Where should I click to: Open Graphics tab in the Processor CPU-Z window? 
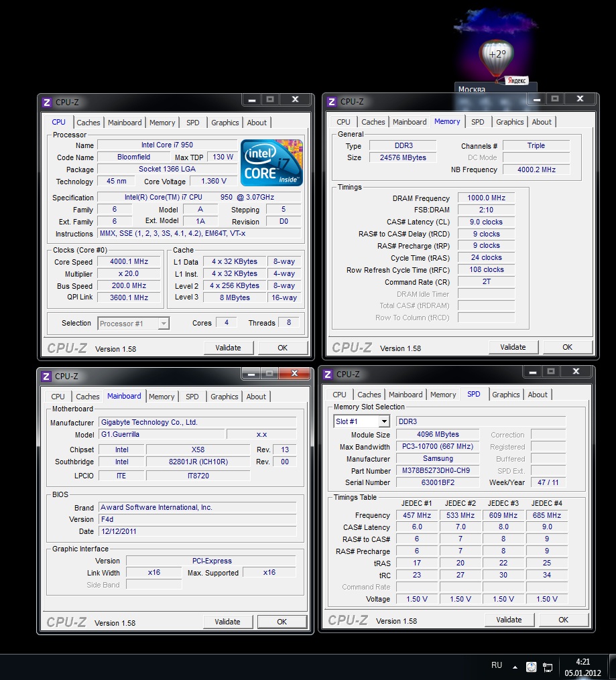coord(225,123)
